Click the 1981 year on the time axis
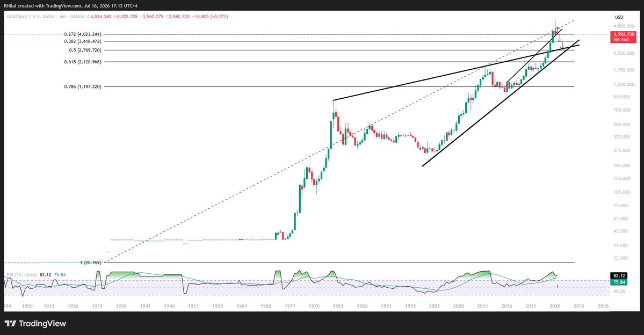This screenshot has height=335, width=644. click(338, 306)
